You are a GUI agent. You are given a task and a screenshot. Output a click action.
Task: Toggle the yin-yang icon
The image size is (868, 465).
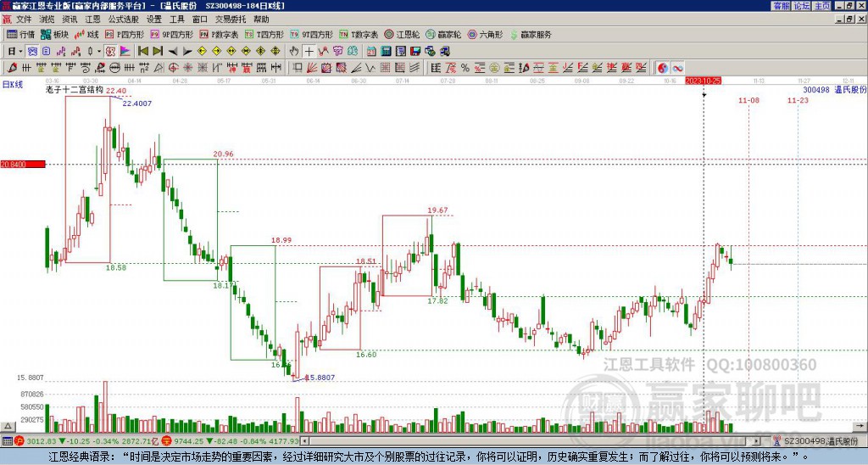click(663, 68)
